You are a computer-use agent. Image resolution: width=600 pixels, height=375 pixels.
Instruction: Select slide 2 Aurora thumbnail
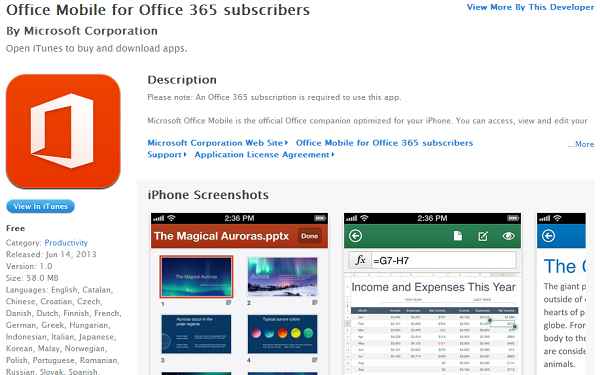(x=282, y=277)
